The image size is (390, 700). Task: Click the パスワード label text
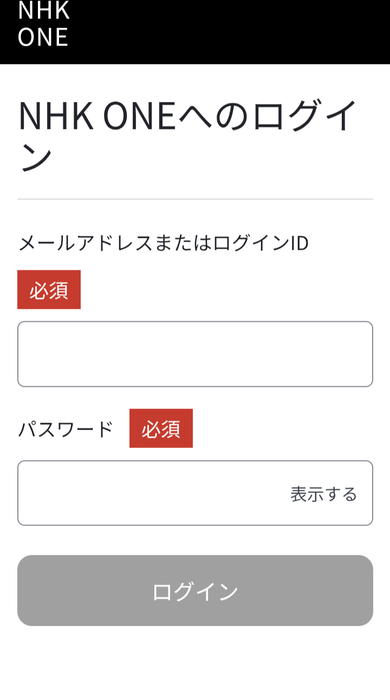(66, 429)
